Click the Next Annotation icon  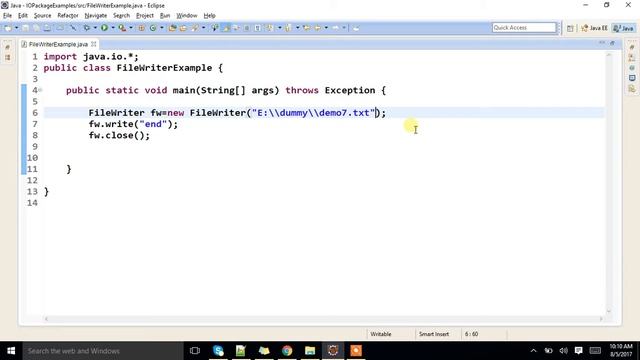(270, 28)
